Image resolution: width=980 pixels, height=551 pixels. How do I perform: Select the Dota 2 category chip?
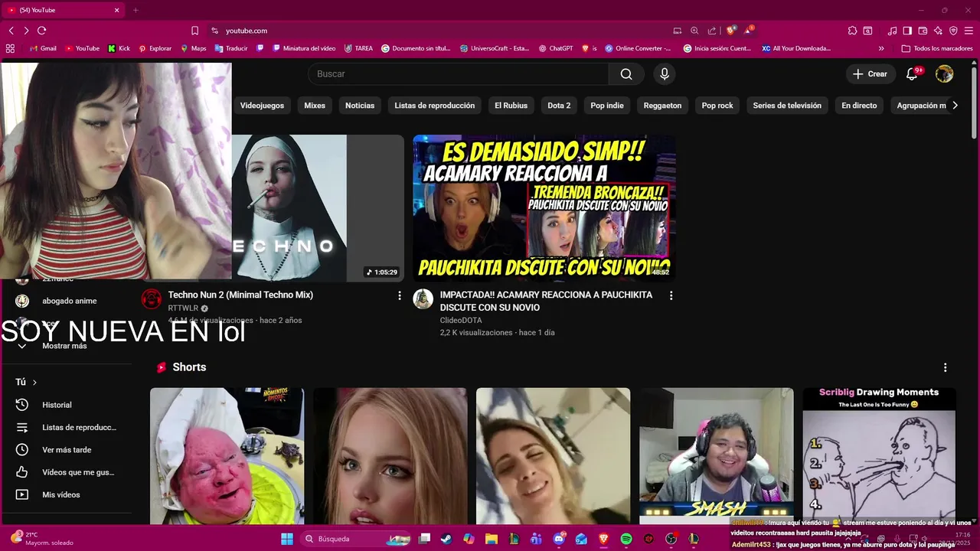[x=559, y=106]
